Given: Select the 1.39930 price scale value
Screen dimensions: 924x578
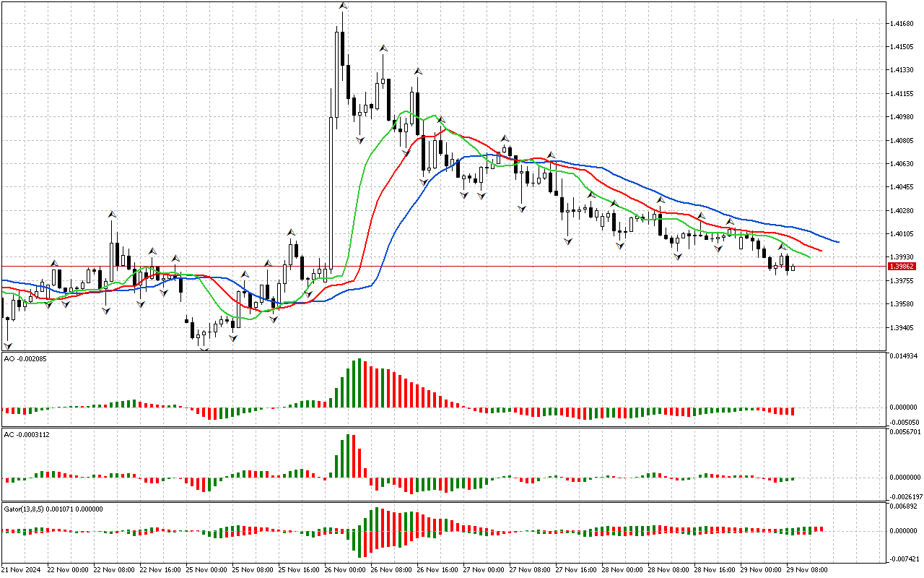Looking at the screenshot, I should (902, 257).
